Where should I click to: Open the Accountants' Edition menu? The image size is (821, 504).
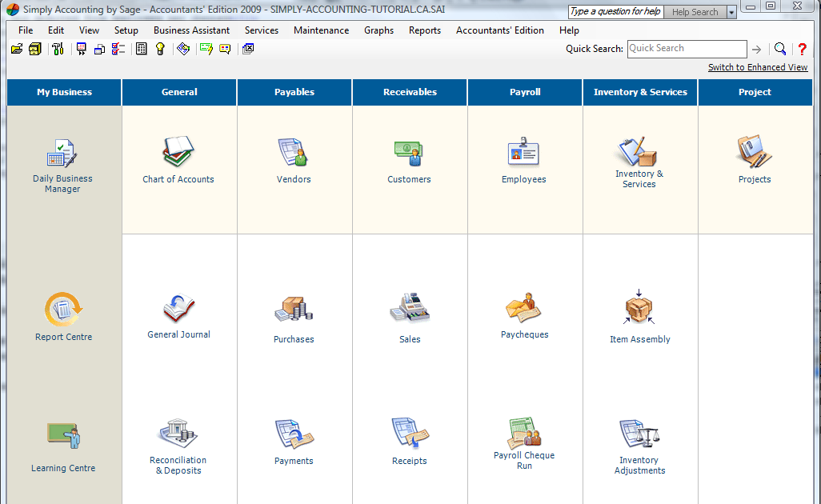500,30
